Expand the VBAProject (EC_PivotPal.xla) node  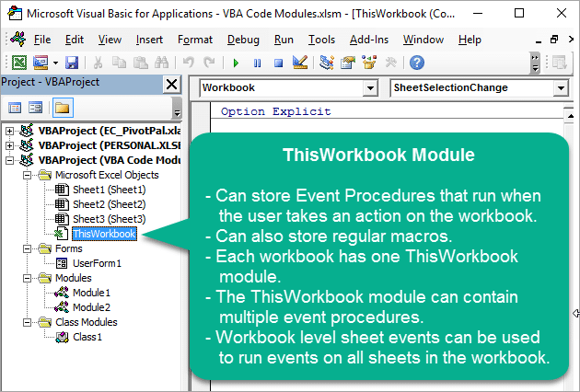click(9, 131)
